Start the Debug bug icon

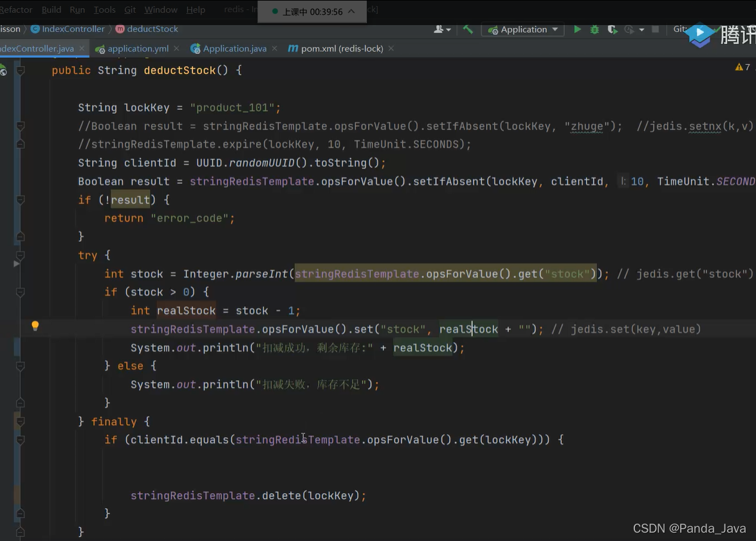tap(595, 30)
